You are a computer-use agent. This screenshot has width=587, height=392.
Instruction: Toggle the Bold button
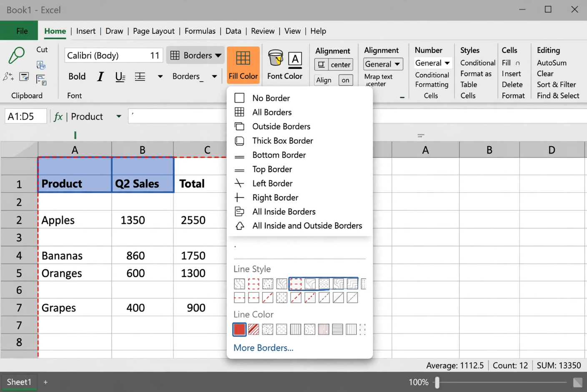[x=77, y=76]
